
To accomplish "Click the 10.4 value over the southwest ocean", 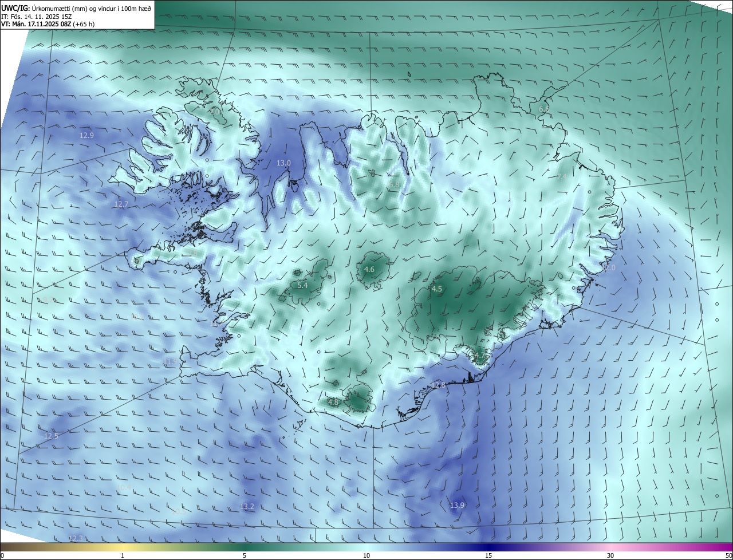I will [x=124, y=488].
